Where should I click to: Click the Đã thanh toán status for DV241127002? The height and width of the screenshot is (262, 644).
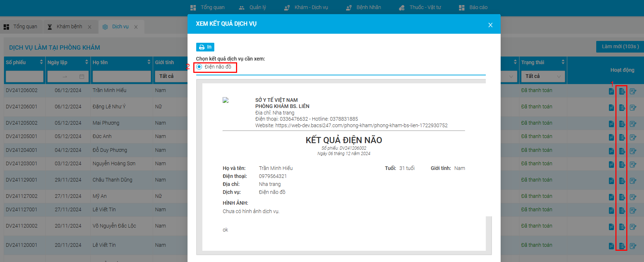pos(536,196)
